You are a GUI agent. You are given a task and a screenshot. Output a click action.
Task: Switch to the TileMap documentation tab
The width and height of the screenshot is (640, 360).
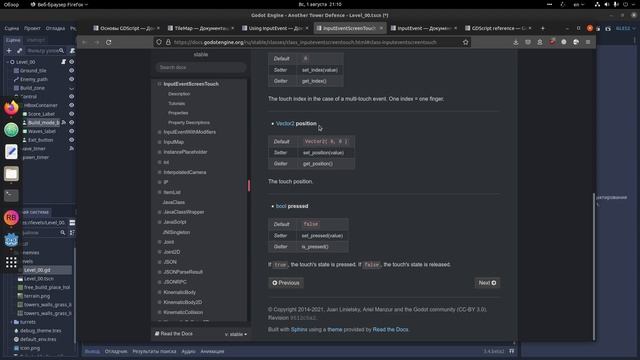coord(201,28)
